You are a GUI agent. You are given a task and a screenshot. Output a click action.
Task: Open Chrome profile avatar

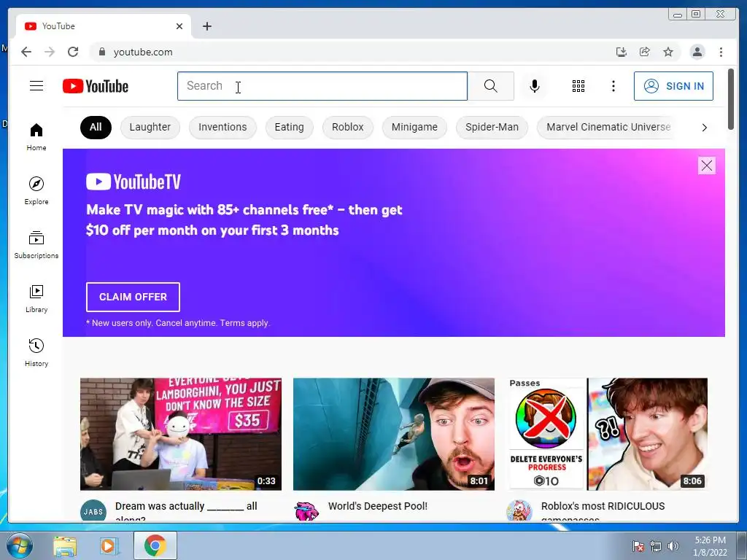pyautogui.click(x=697, y=52)
